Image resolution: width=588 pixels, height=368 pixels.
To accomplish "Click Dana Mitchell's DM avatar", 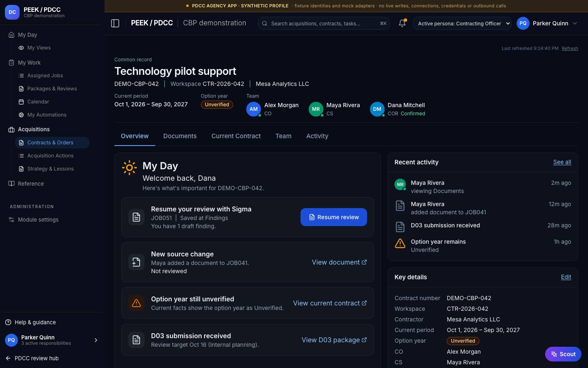I will point(377,109).
